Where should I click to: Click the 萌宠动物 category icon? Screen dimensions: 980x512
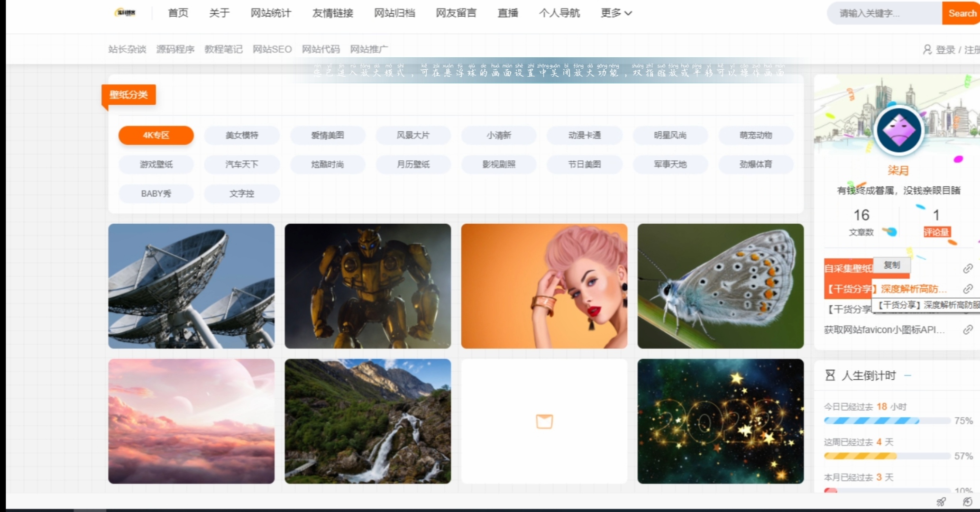(x=754, y=135)
